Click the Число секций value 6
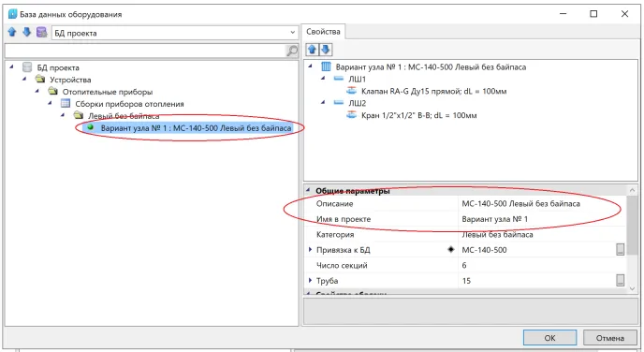This screenshot has width=644, height=352. point(464,265)
